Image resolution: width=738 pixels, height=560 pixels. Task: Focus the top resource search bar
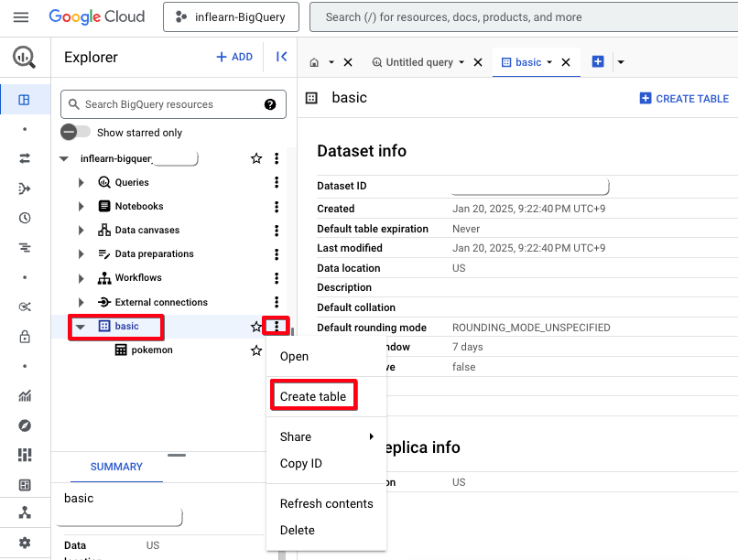(524, 16)
